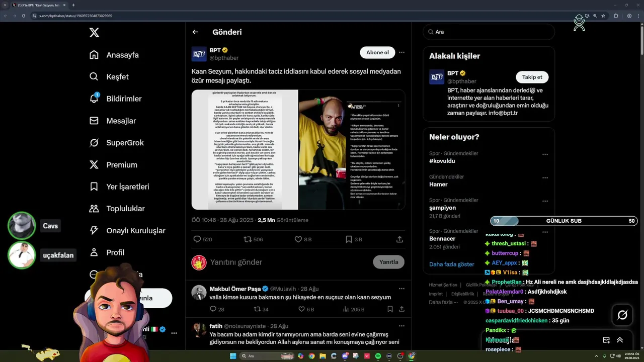Open Spotify from the taskbar
The image size is (644, 362).
(x=378, y=356)
